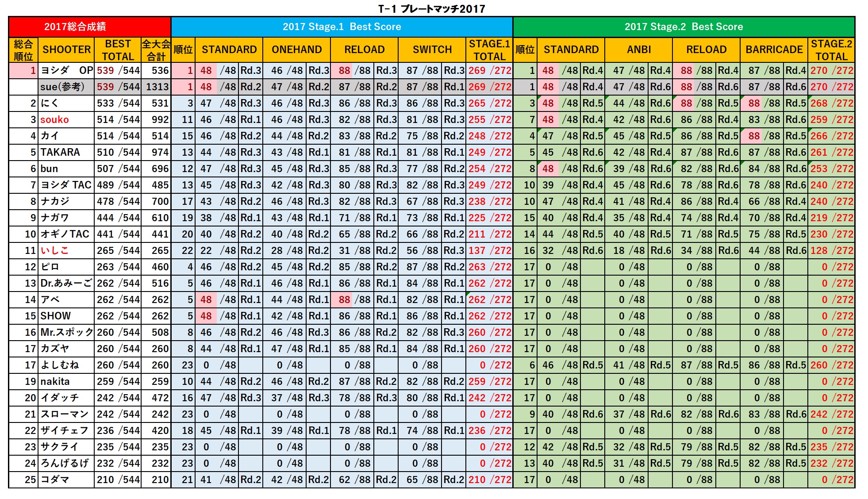Image resolution: width=868 pixels, height=499 pixels.
Task: Click 全大会合計 value 516 in Dr.あみーご row
Action: [x=160, y=283]
